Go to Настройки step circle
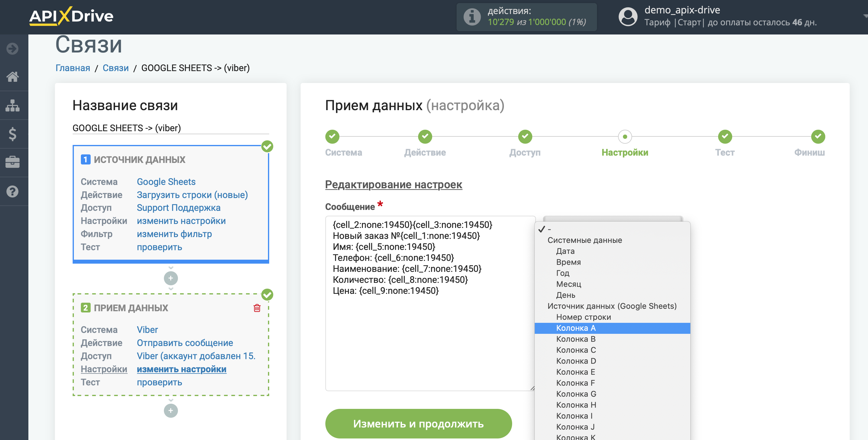 (x=625, y=136)
